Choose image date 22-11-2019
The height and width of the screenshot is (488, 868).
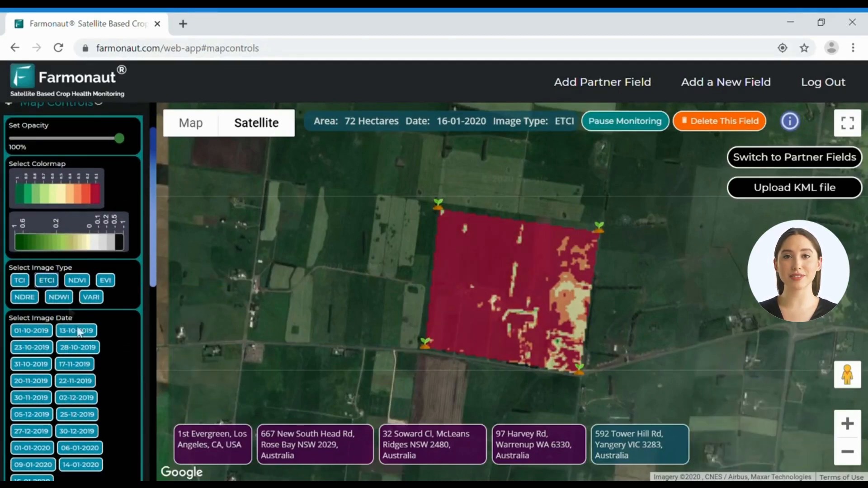coord(75,381)
